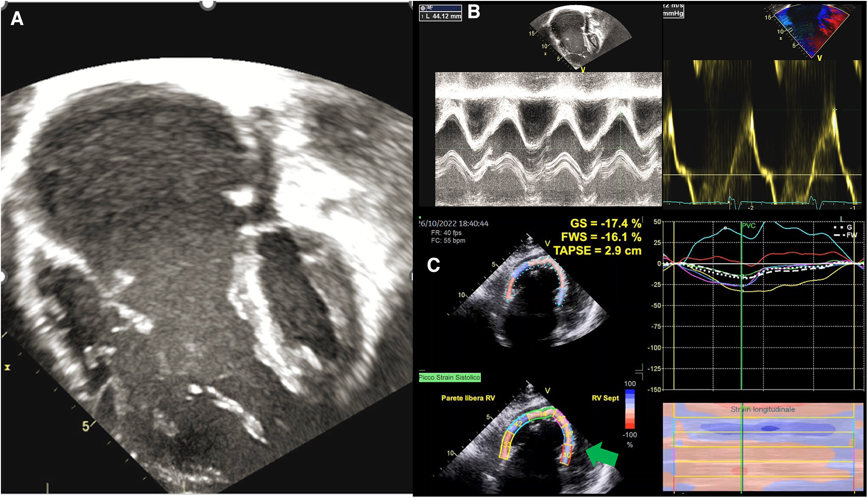Click the white square marker on the cyan strain curve
The width and height of the screenshot is (868, 498).
[x=725, y=227]
